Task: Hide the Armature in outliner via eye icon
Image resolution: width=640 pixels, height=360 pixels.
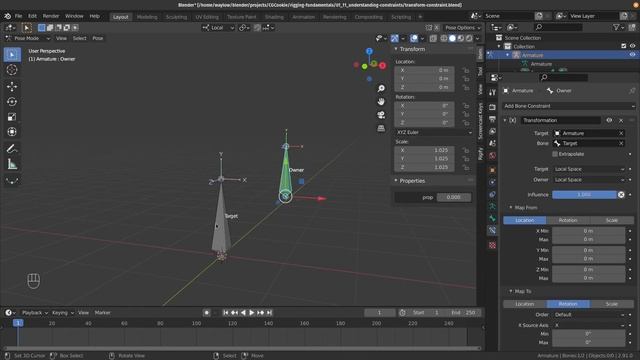Action: tap(632, 55)
